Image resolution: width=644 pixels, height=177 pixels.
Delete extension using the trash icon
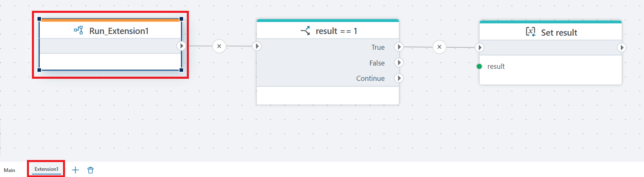coord(90,170)
